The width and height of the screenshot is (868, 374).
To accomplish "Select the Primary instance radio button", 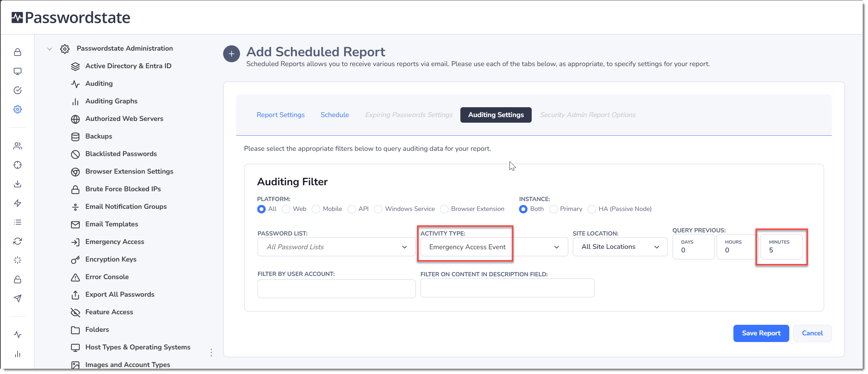I will point(553,209).
